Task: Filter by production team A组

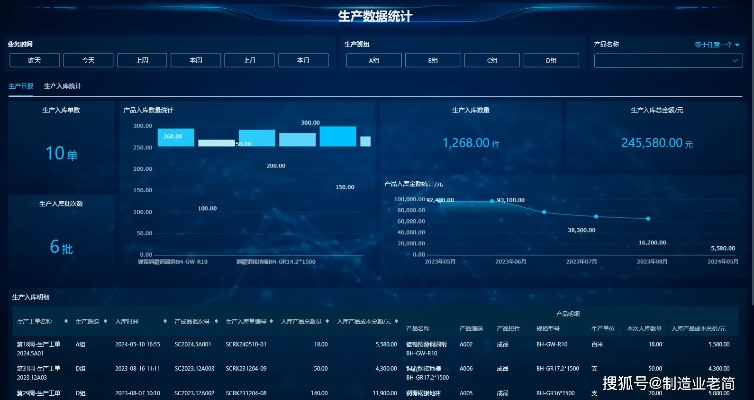Action: 374,60
